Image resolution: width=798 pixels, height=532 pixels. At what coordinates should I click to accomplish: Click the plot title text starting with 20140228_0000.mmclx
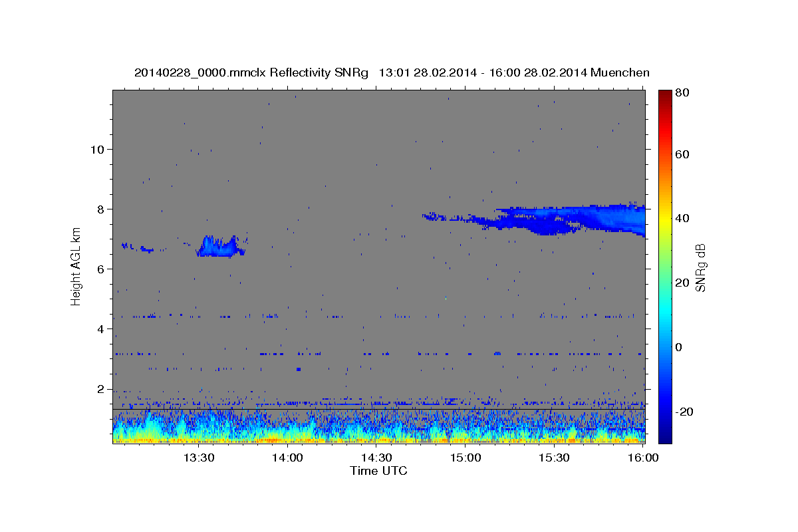tap(392, 72)
